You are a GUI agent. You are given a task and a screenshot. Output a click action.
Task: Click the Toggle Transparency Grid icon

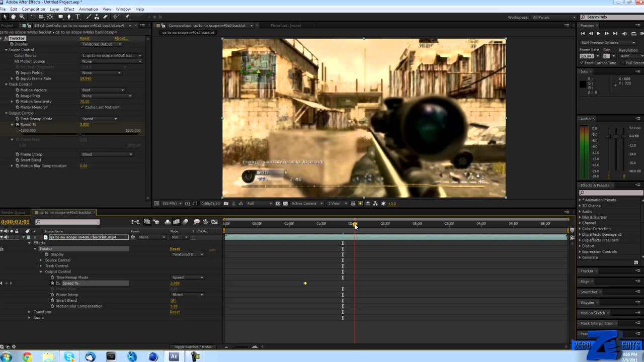(285, 204)
